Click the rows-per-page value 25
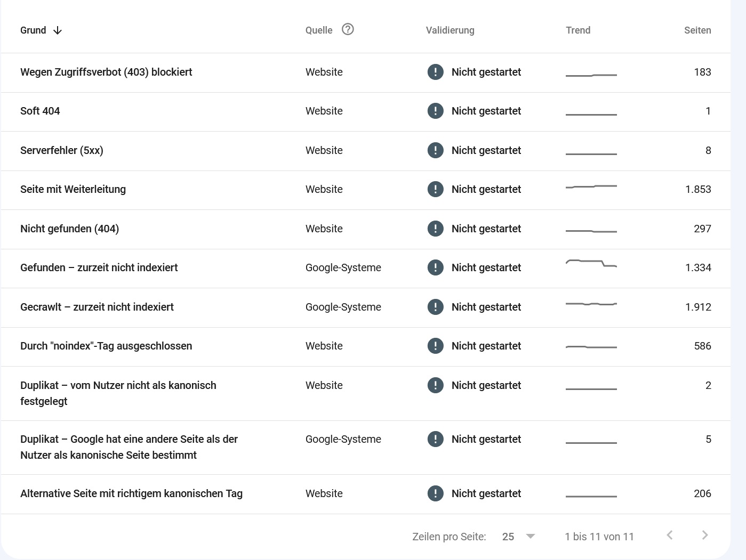This screenshot has height=560, width=746. 508,537
